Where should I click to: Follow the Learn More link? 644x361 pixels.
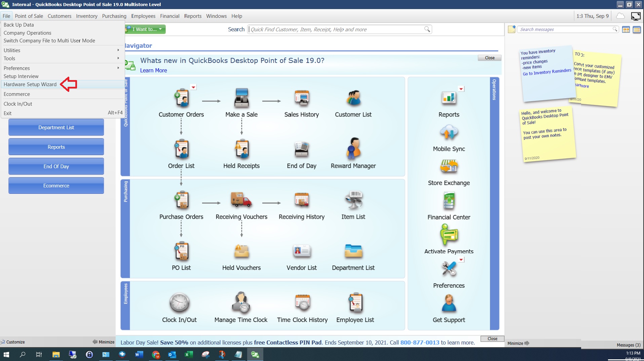[153, 70]
